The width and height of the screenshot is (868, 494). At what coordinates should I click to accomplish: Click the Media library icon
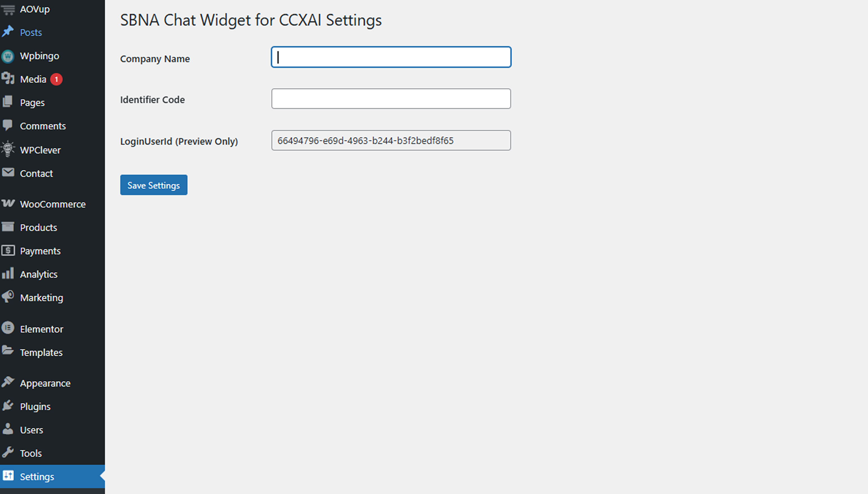(x=8, y=79)
